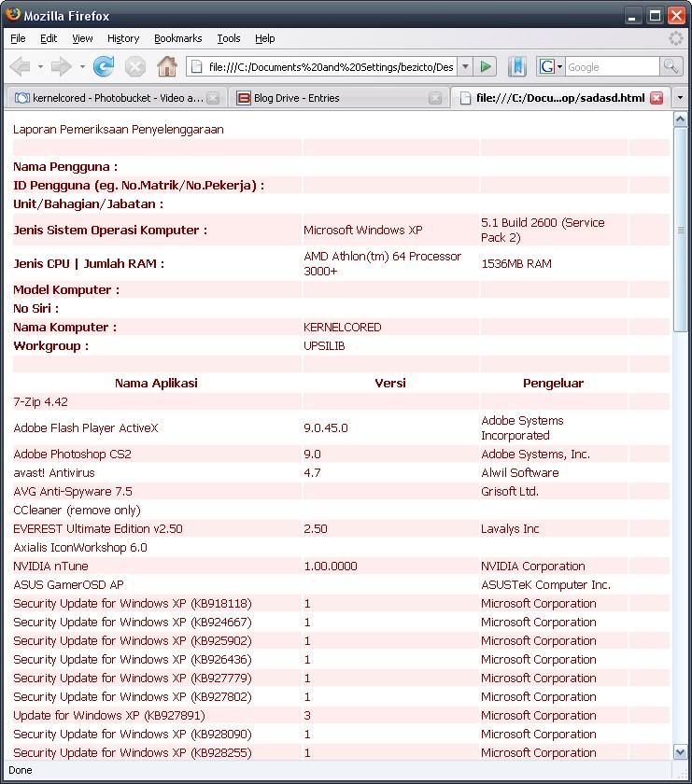Click the search magnifier button
Image resolution: width=692 pixels, height=784 pixels.
[x=671, y=66]
